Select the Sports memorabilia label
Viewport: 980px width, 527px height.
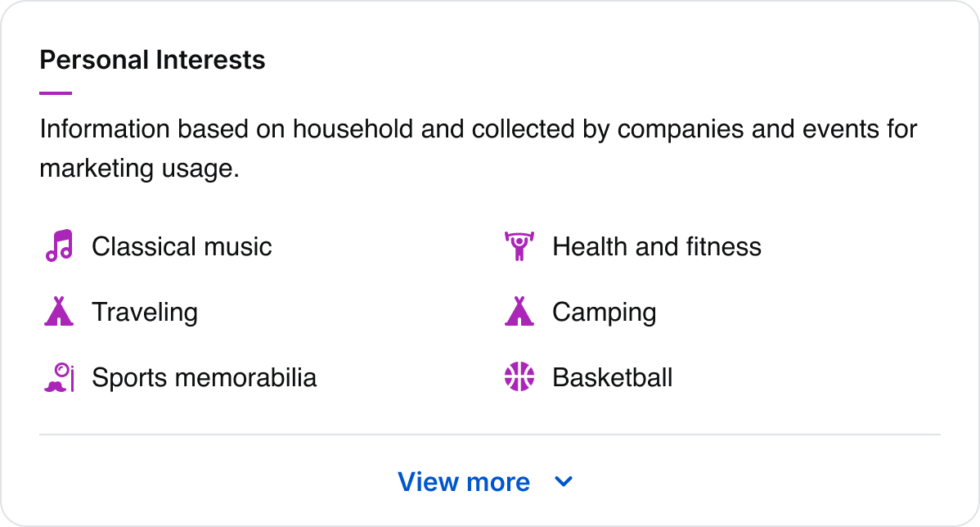204,378
